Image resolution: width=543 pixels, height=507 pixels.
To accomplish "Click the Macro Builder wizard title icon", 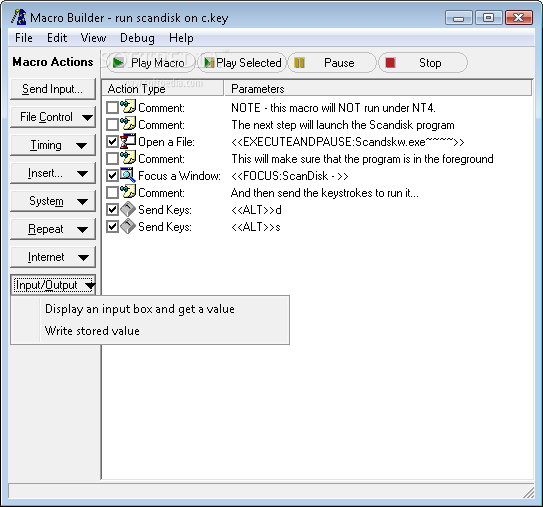I will tap(18, 17).
